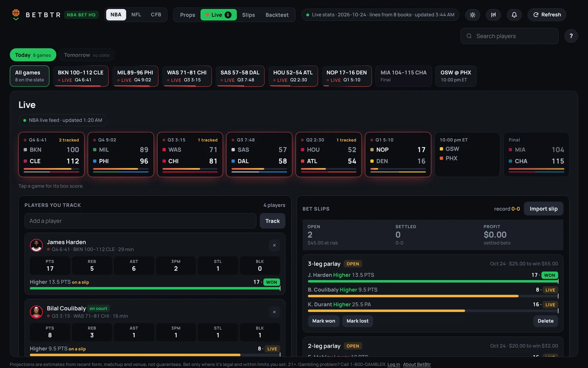Open the About BetBtr link
The image size is (588, 368).
pos(417,364)
